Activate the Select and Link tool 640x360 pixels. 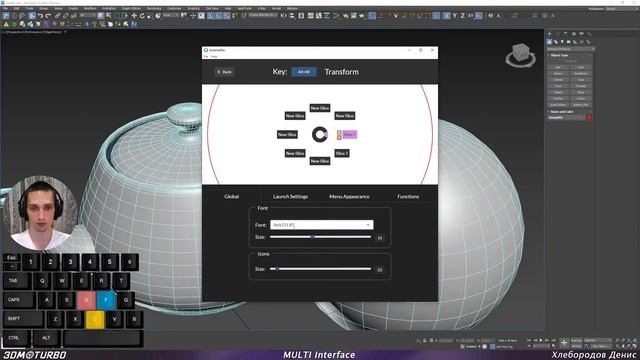[58, 16]
